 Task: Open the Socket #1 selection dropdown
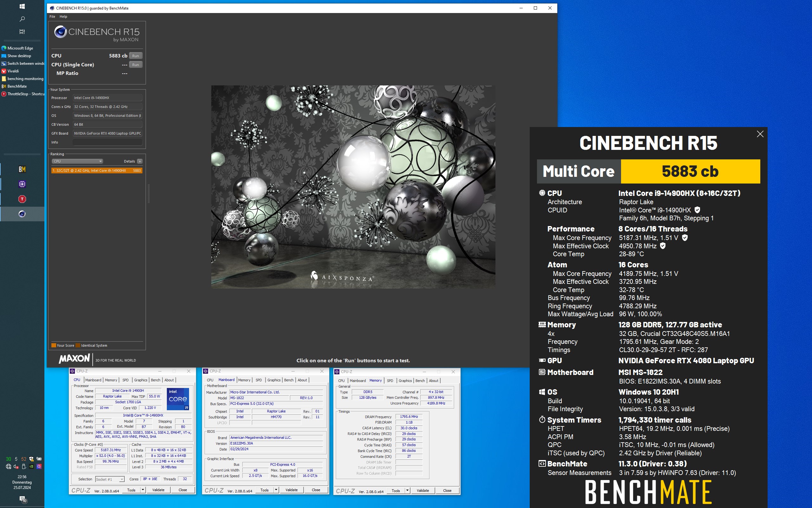(110, 479)
